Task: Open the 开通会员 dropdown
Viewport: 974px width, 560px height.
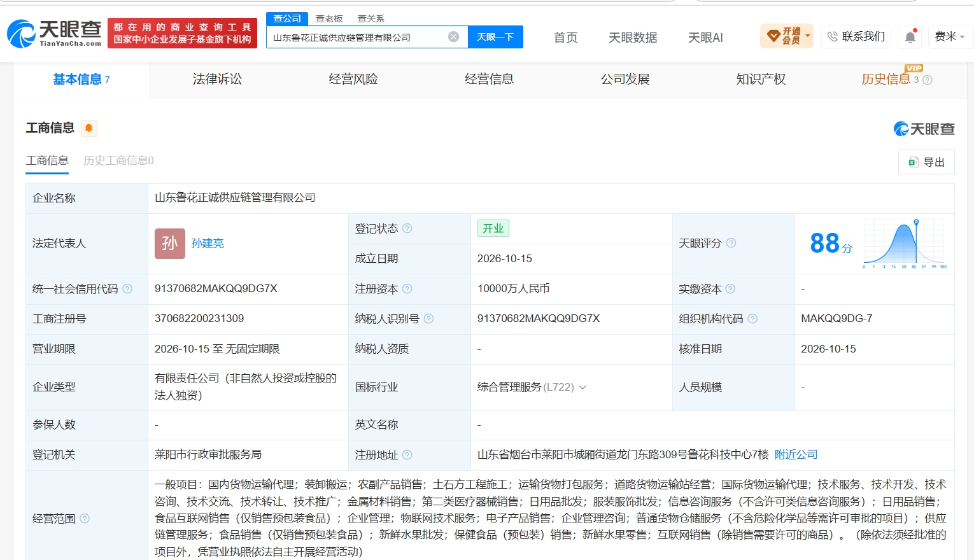Action: [787, 36]
